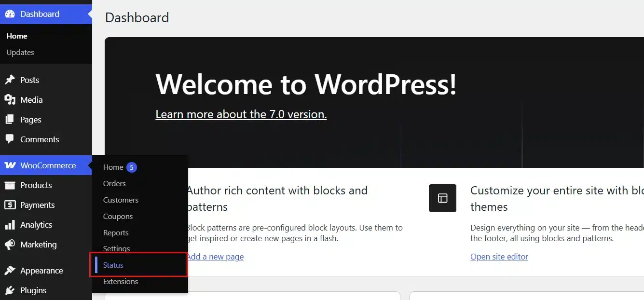Open Dashboard menu item

tap(46, 14)
